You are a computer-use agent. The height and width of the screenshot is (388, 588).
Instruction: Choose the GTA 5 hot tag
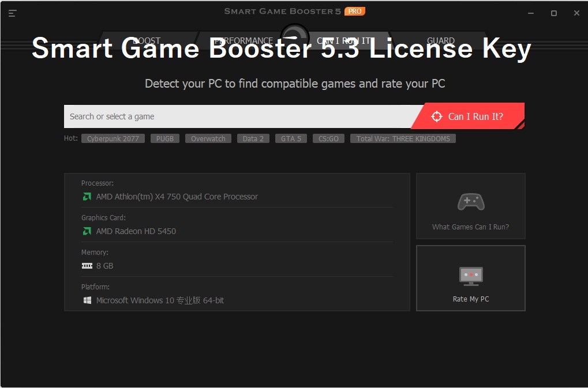(291, 139)
